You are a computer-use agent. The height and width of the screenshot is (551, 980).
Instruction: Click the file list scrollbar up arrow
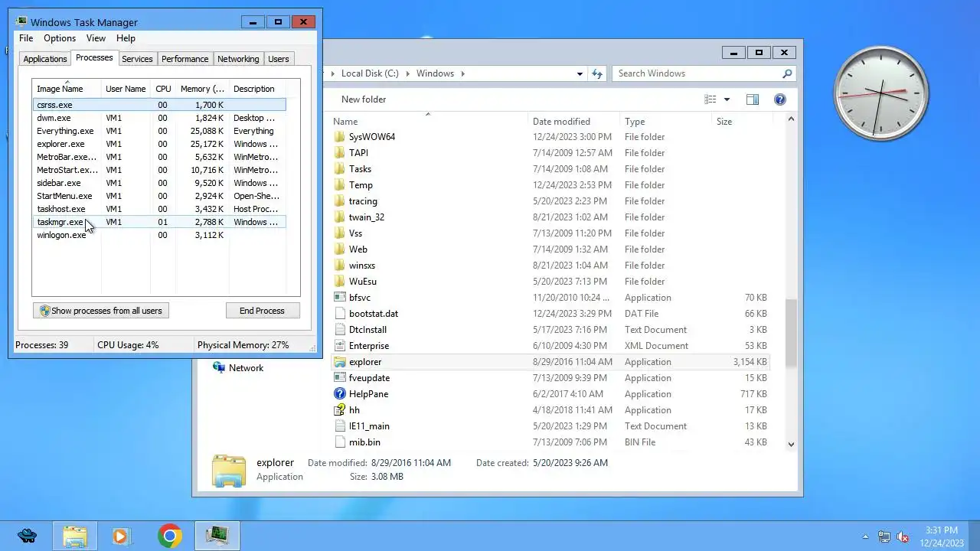(791, 119)
